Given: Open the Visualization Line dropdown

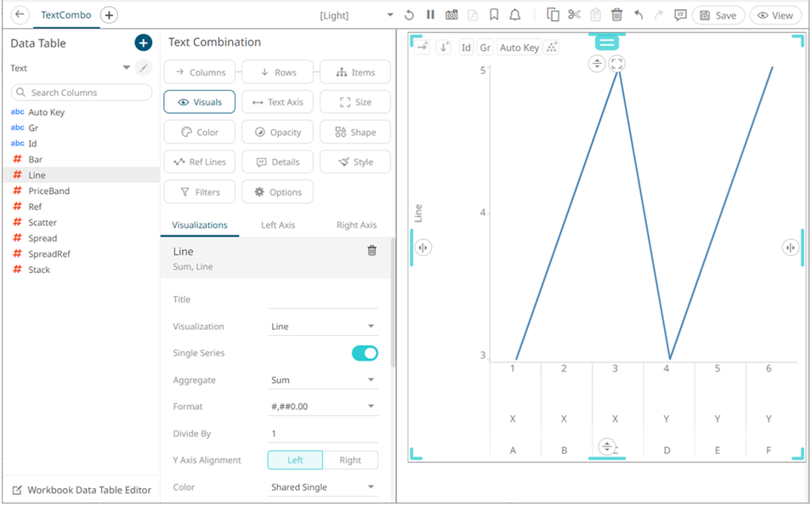Looking at the screenshot, I should click(x=322, y=327).
